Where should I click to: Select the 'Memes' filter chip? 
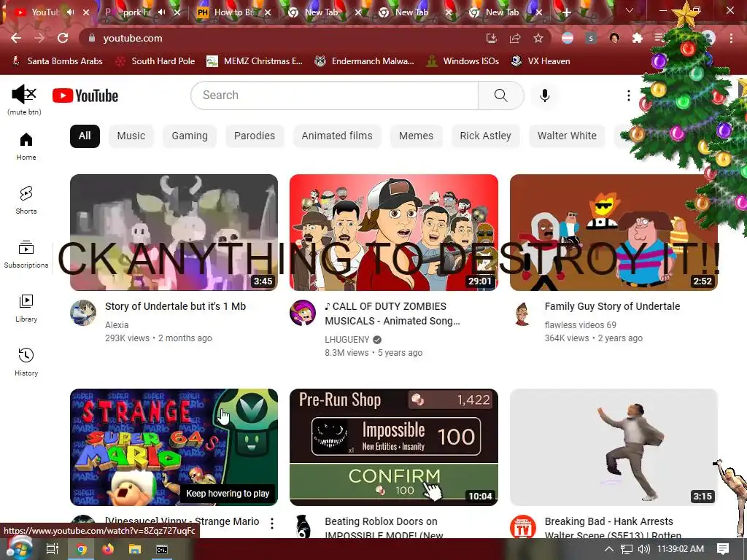416,136
